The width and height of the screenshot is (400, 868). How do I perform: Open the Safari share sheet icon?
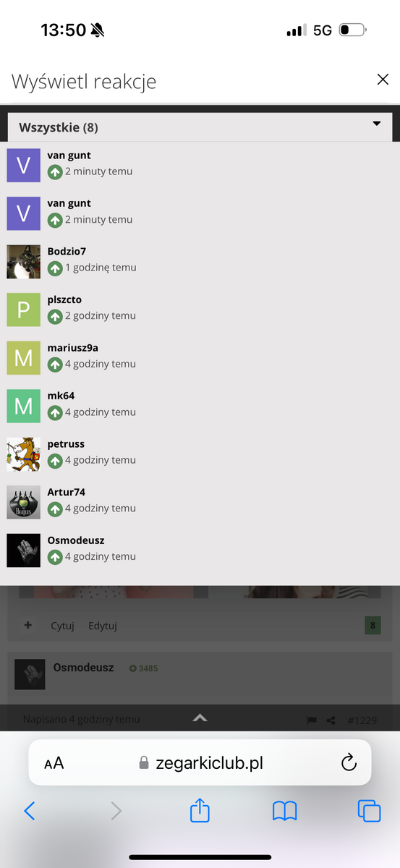[200, 810]
